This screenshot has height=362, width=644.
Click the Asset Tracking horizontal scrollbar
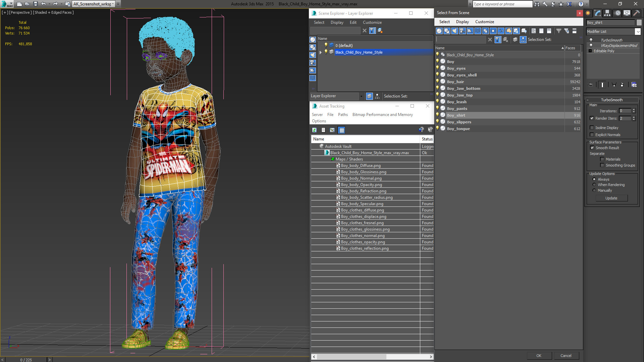(372, 357)
